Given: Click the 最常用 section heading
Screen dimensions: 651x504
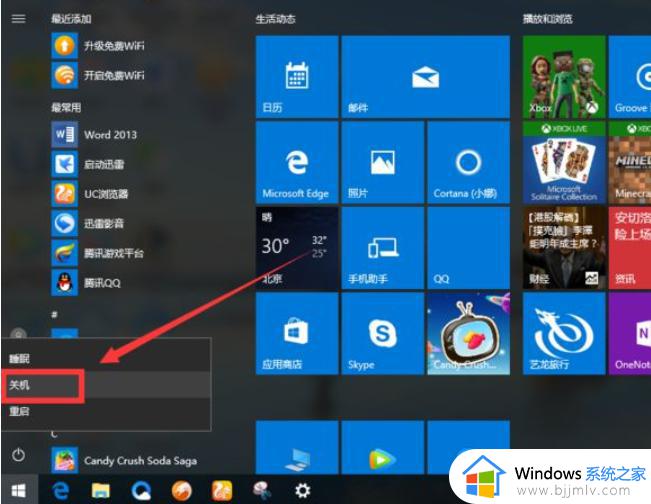Looking at the screenshot, I should click(x=66, y=108).
